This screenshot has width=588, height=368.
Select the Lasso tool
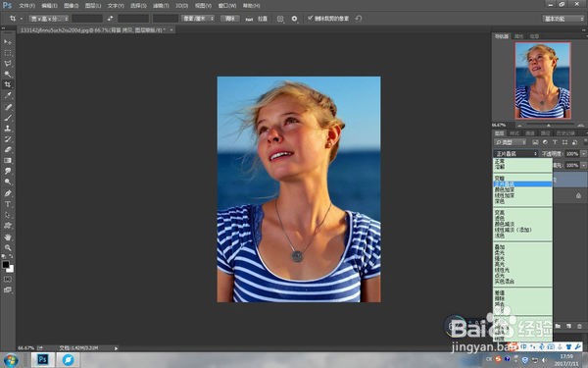click(x=8, y=64)
